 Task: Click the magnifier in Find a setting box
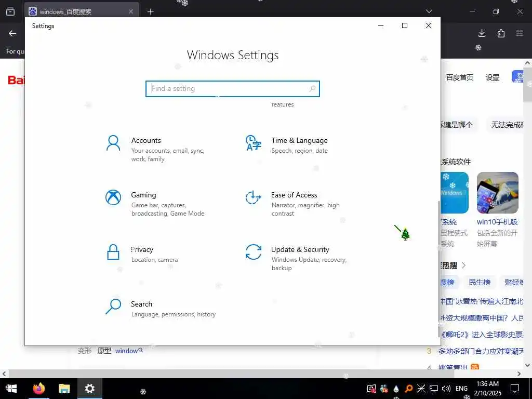[x=312, y=88]
